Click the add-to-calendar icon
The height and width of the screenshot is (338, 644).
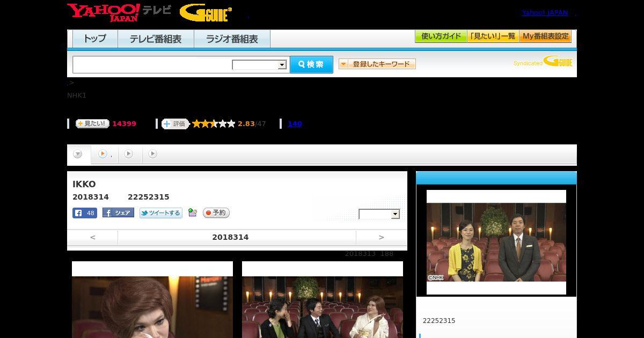tap(193, 213)
